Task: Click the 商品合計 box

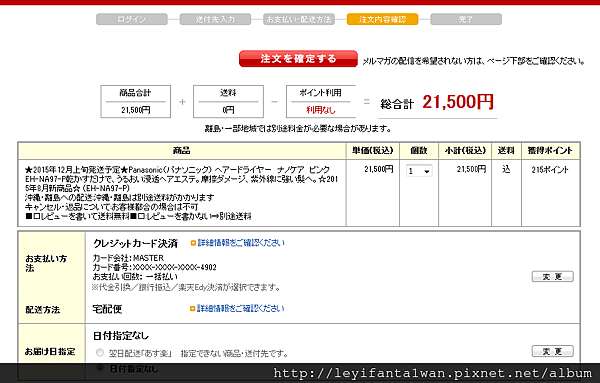Action: [135, 101]
